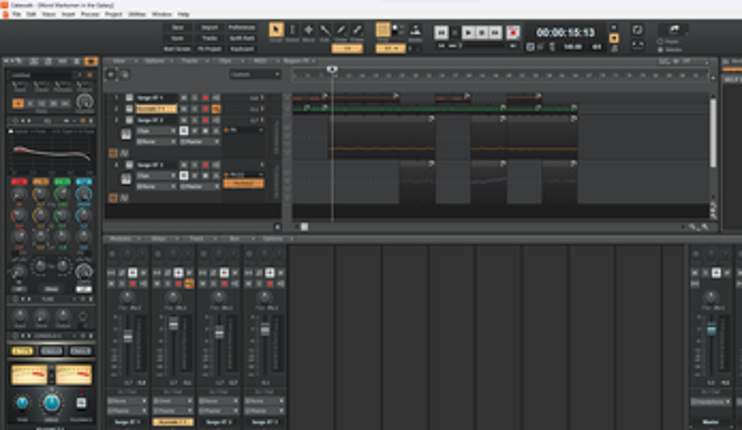Open the File menu
The height and width of the screenshot is (430, 742).
17,14
